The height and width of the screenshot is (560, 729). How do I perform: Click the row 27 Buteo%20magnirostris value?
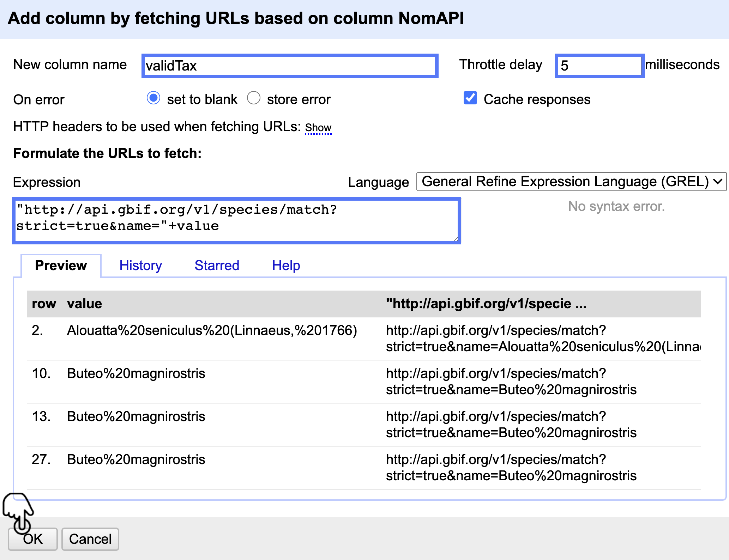[x=136, y=459]
